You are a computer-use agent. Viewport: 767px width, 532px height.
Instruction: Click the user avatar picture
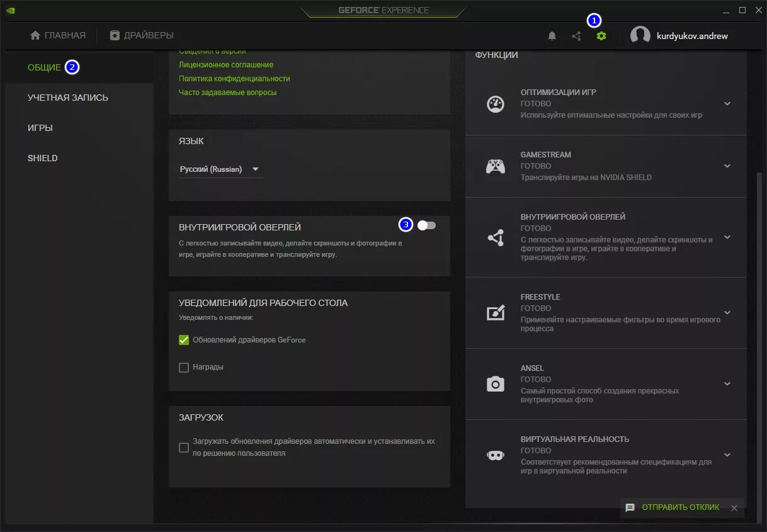pos(640,36)
